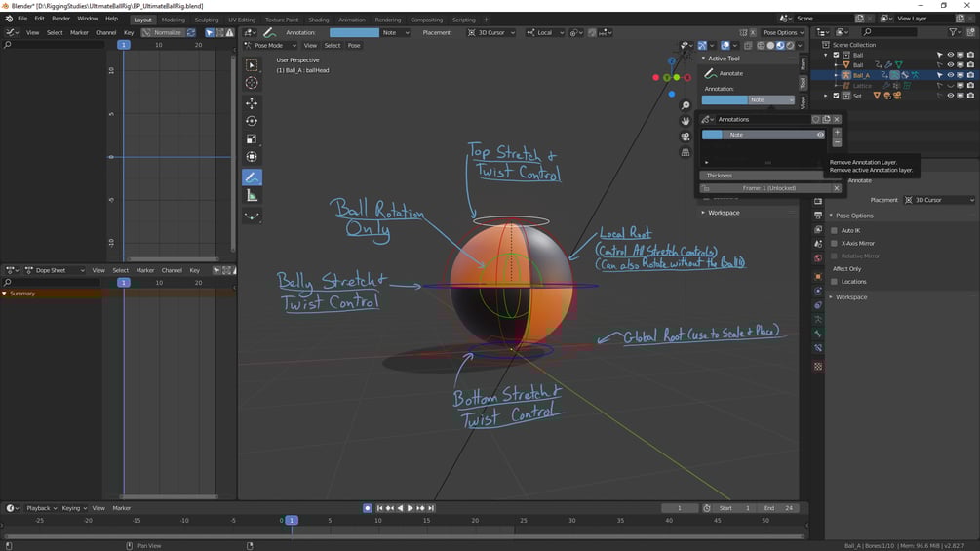The height and width of the screenshot is (551, 980).
Task: Add a new annotation layer with plus
Action: coord(837,133)
